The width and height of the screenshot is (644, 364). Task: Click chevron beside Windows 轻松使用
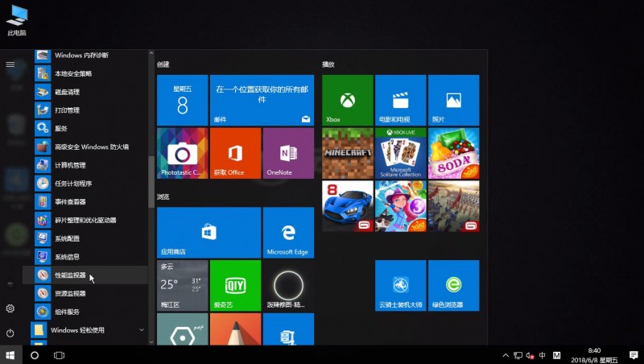[142, 330]
